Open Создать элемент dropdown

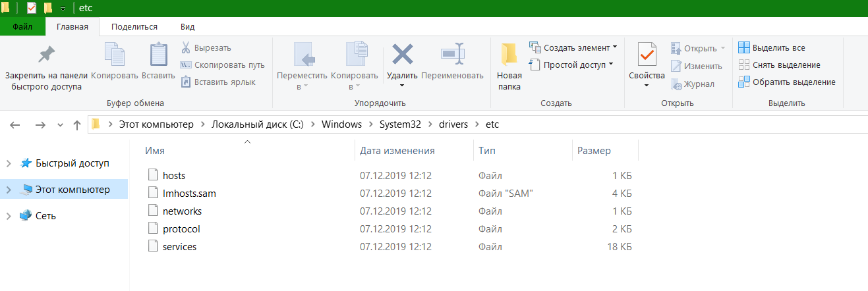tap(573, 48)
